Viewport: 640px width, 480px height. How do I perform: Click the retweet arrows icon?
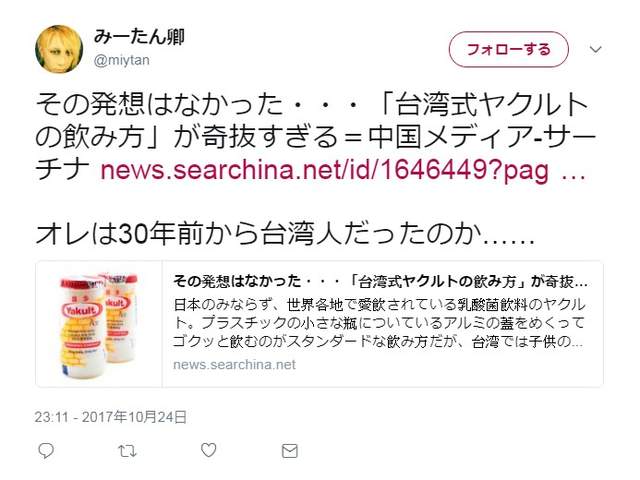coord(127,451)
